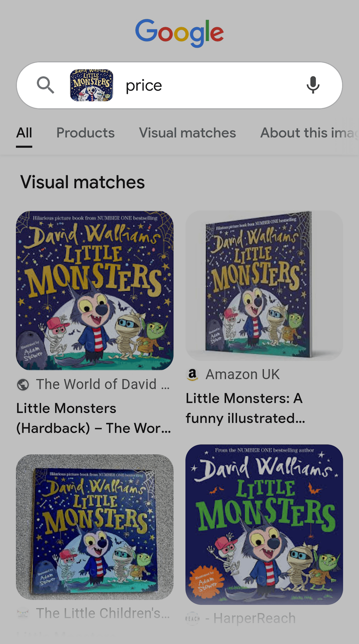
Task: Tap The Little Children's source favicon
Action: coord(23,613)
